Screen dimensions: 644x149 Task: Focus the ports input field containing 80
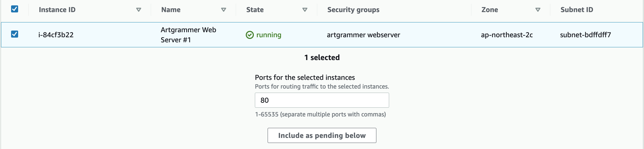(x=322, y=100)
